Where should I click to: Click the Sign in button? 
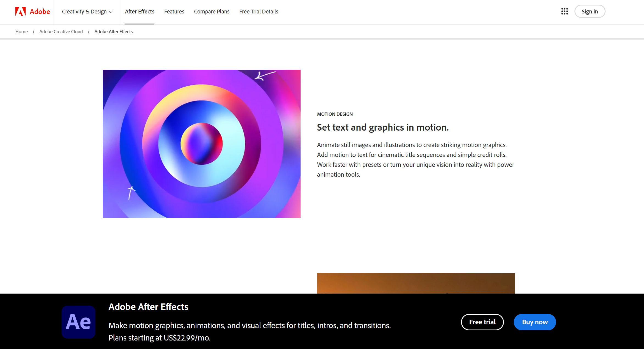590,12
